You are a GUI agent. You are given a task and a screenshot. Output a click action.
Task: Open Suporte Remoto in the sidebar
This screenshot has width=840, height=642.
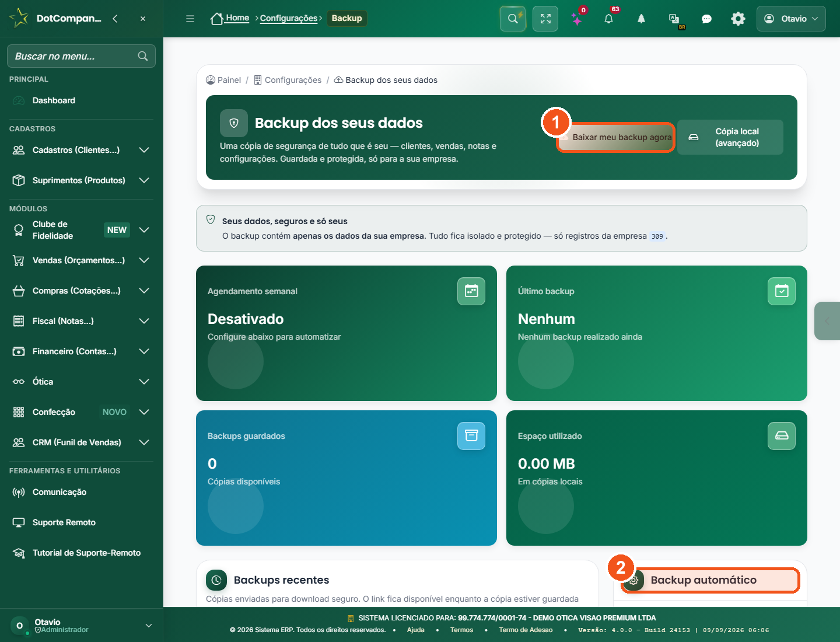[81, 522]
